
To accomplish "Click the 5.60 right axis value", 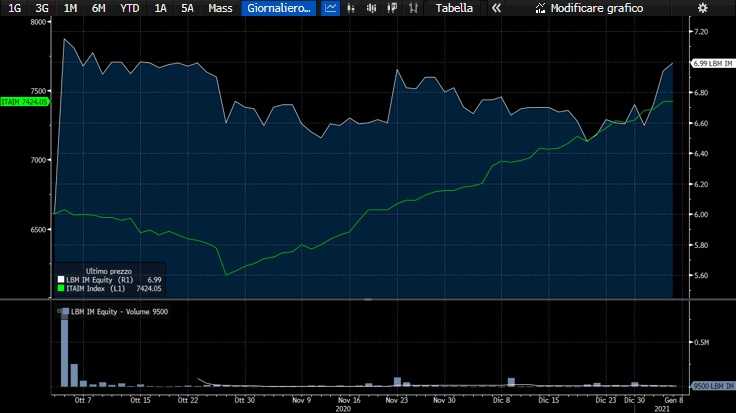I will [x=701, y=276].
